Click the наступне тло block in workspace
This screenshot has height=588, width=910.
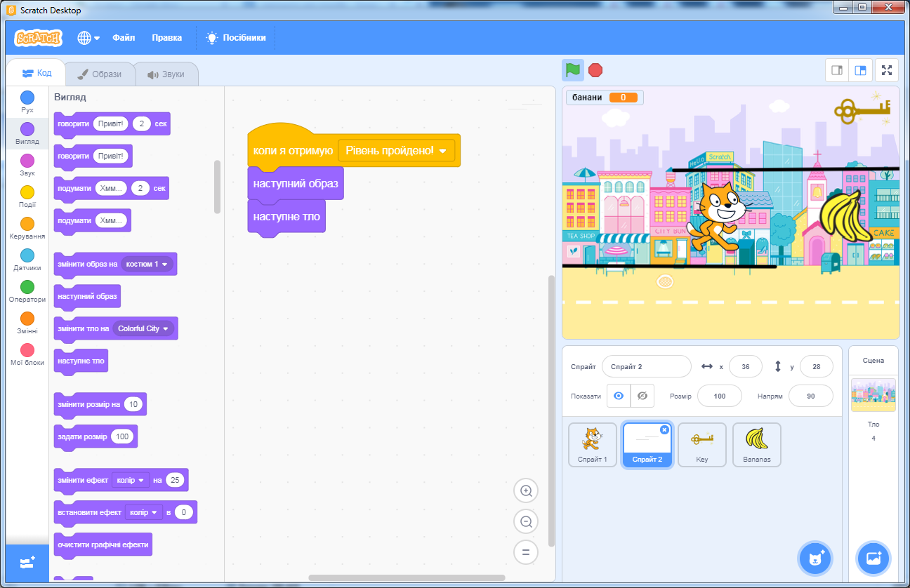point(286,216)
